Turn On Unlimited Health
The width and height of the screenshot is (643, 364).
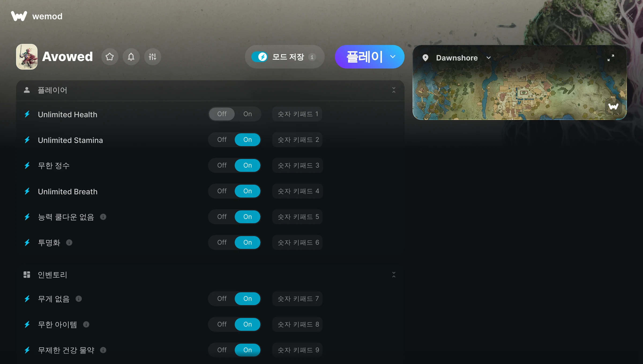[248, 114]
